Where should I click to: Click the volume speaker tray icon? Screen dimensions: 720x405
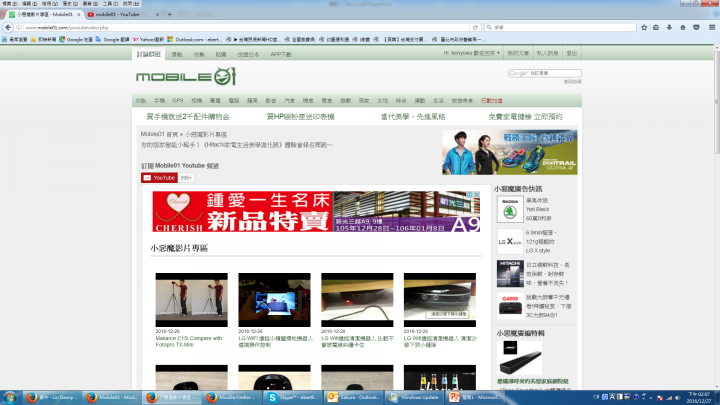point(677,398)
